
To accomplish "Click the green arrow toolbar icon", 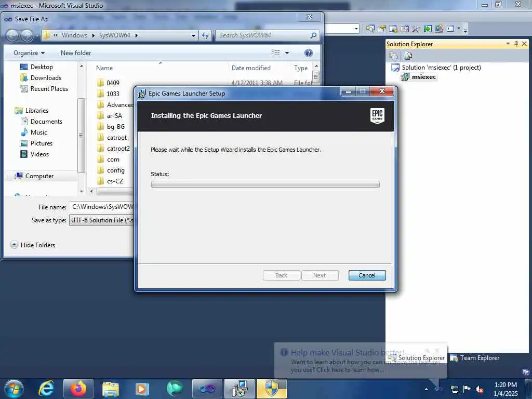I will click(x=428, y=29).
